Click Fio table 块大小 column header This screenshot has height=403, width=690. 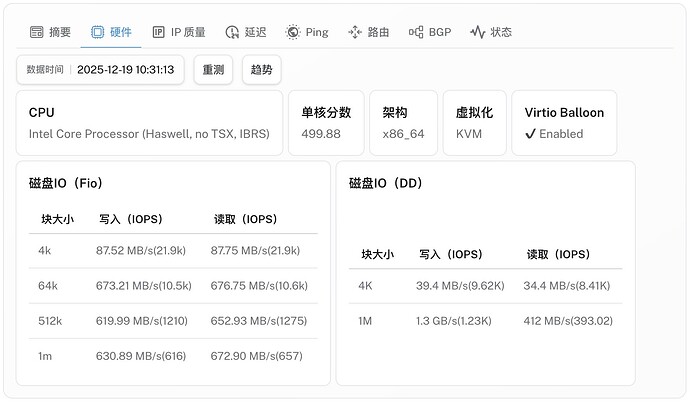point(58,219)
